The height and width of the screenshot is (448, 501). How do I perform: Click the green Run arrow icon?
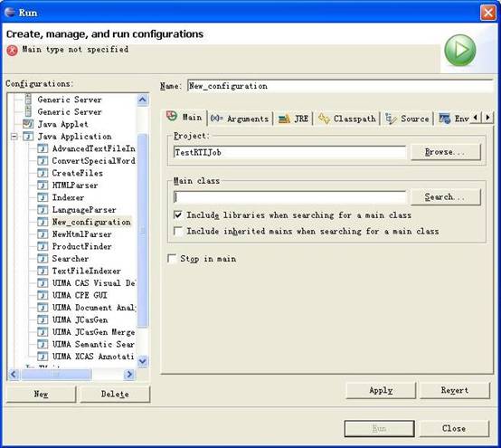pyautogui.click(x=459, y=51)
